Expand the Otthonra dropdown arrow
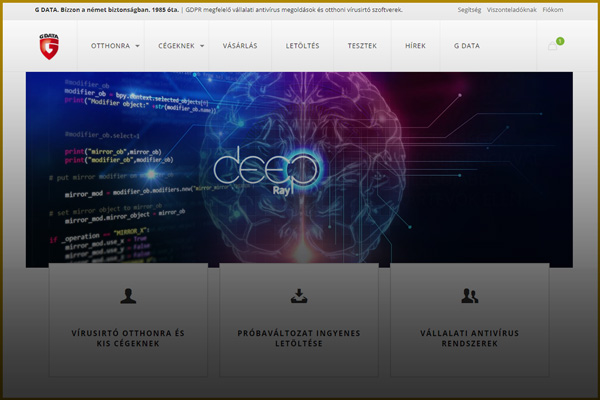The height and width of the screenshot is (400, 600). [x=137, y=46]
